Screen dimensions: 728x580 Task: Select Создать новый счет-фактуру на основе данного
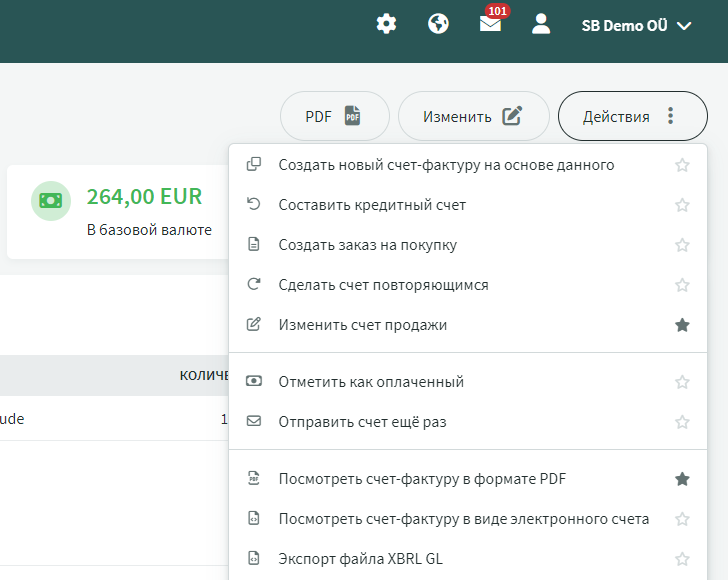[468, 165]
